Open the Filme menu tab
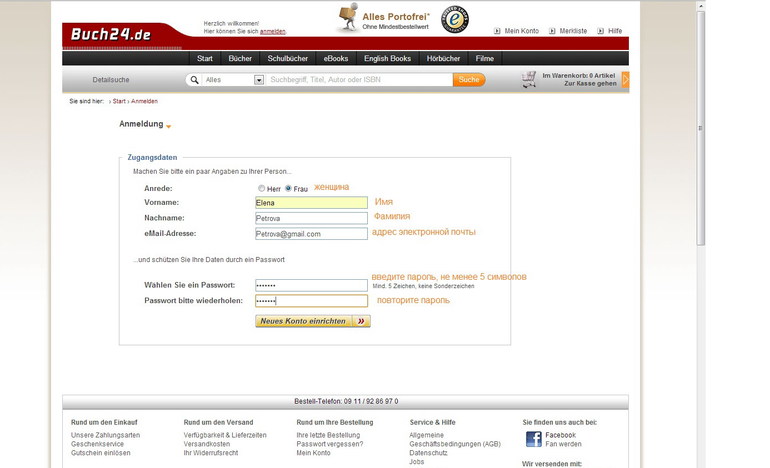 point(485,58)
